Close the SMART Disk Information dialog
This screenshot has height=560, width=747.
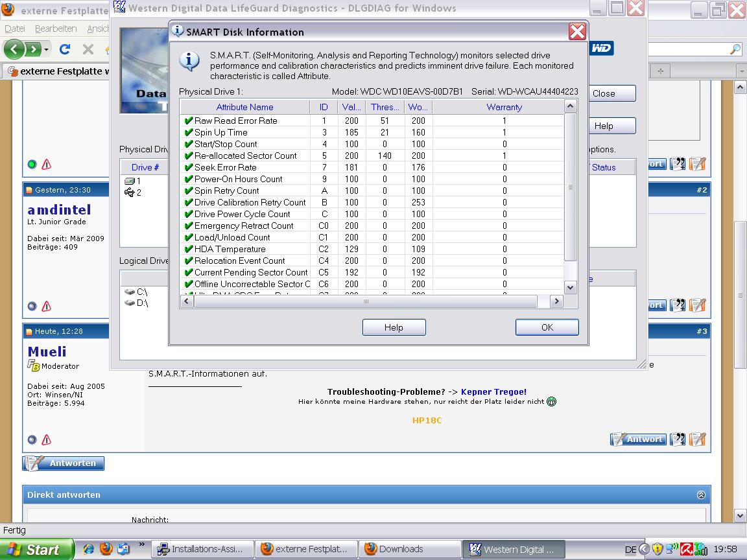click(577, 32)
